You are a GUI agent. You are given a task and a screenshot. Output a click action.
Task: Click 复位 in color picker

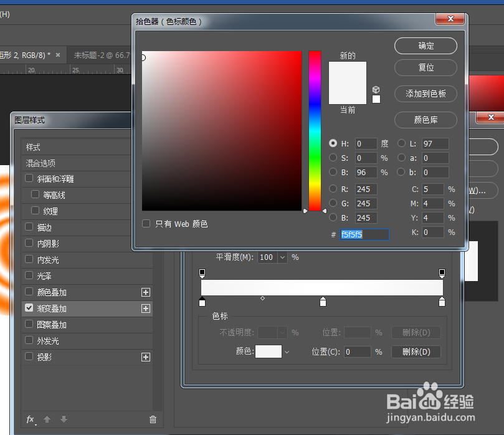point(426,67)
